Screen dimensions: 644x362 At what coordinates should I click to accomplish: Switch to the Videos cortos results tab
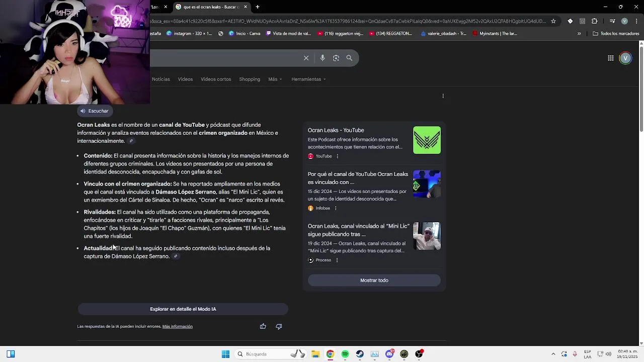click(x=216, y=79)
